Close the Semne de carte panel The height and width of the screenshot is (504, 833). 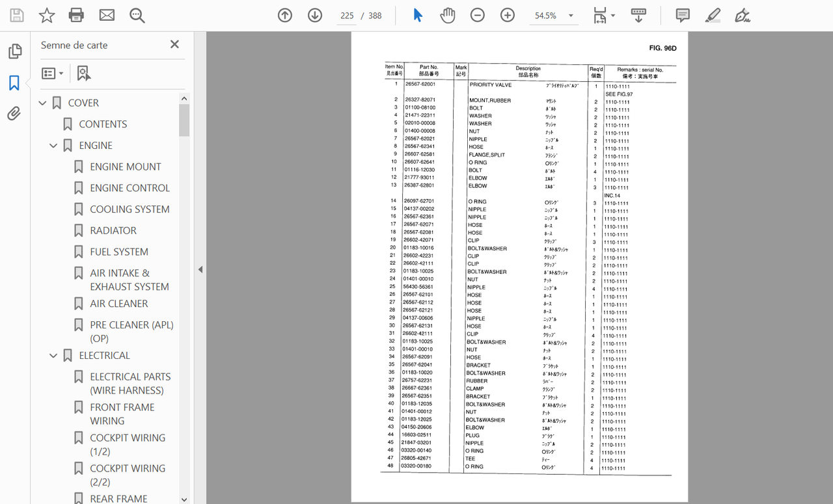pos(174,44)
